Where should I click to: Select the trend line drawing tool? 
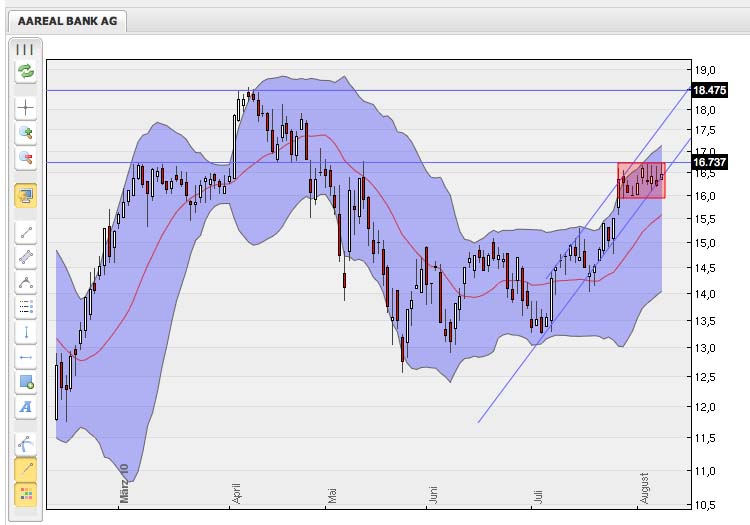pyautogui.click(x=26, y=233)
